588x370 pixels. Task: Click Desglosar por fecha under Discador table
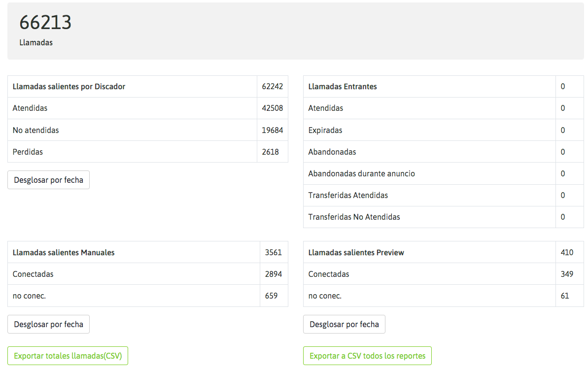[x=48, y=180]
